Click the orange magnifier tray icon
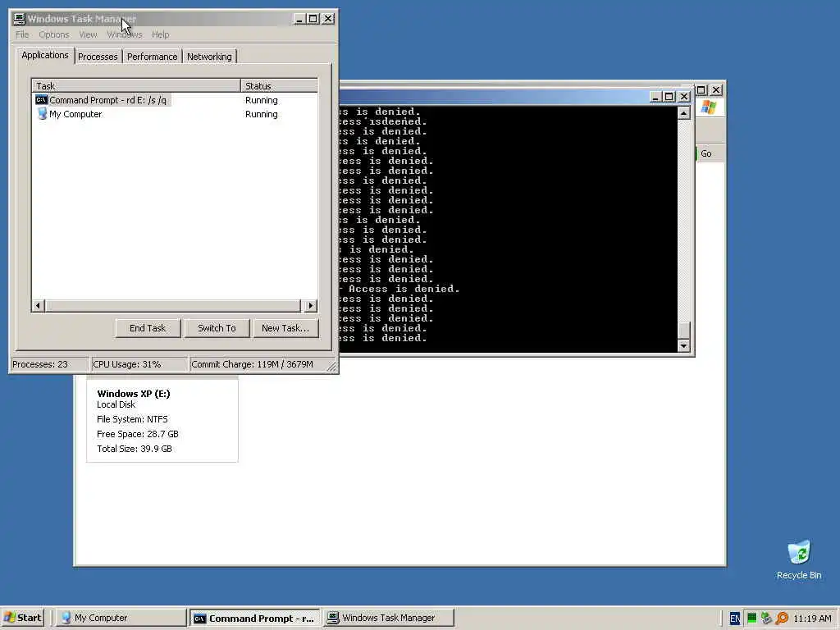The width and height of the screenshot is (840, 630). tap(782, 619)
